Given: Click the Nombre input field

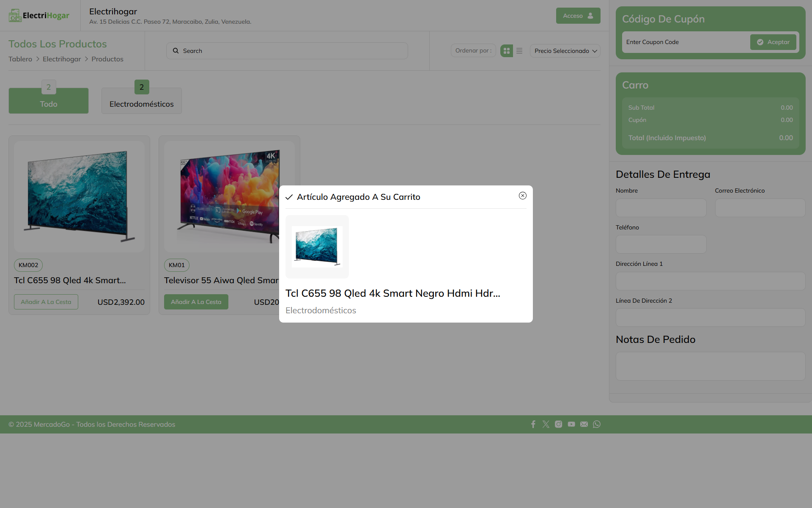Looking at the screenshot, I should point(661,208).
